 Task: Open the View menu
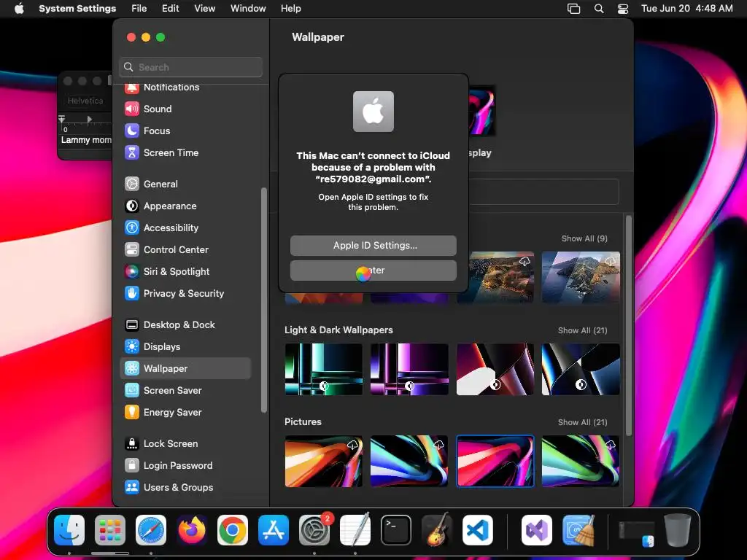[205, 9]
